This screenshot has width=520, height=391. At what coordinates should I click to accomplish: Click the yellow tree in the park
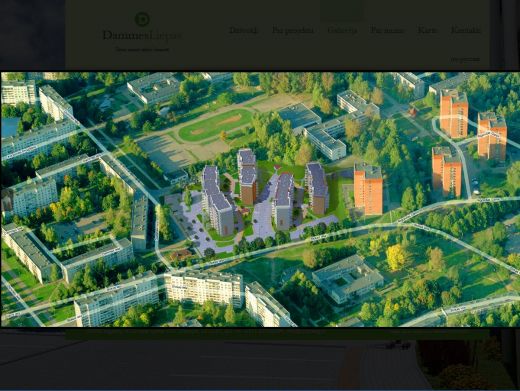pyautogui.click(x=396, y=257)
